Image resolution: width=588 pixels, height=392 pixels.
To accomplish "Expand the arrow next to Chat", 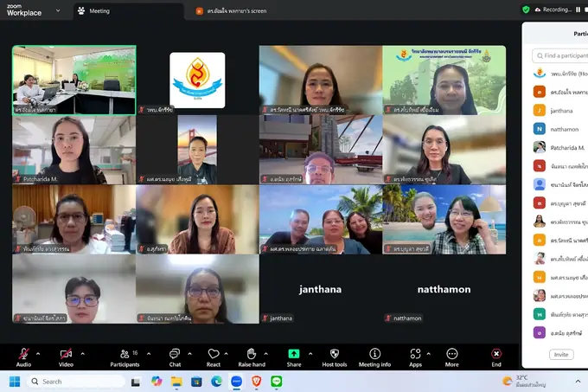I will point(189,353).
